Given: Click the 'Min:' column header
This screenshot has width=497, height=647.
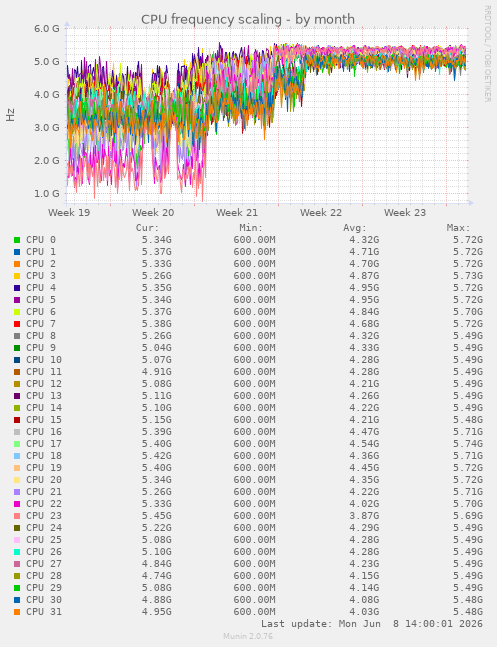Looking at the screenshot, I should [251, 228].
